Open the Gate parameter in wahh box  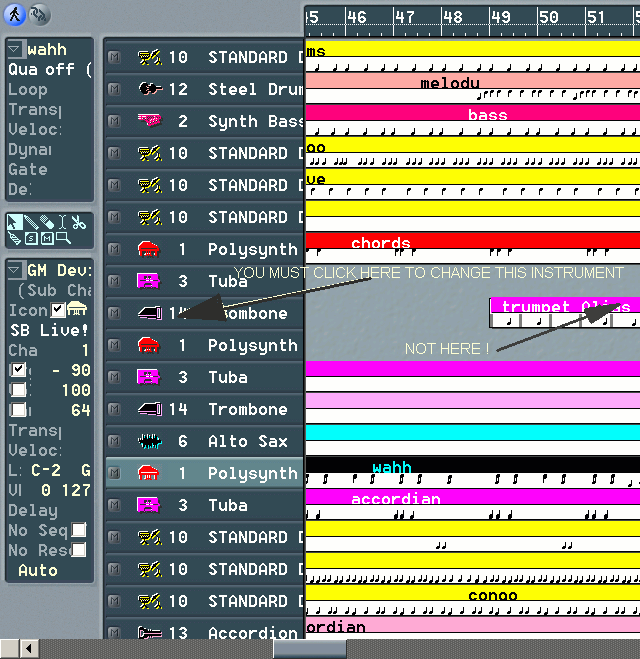[28, 169]
